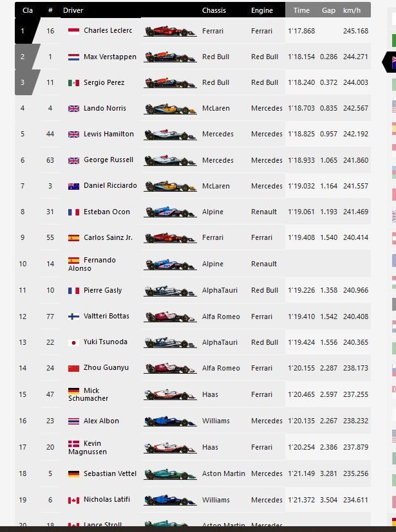Click the Gap column header

point(328,10)
